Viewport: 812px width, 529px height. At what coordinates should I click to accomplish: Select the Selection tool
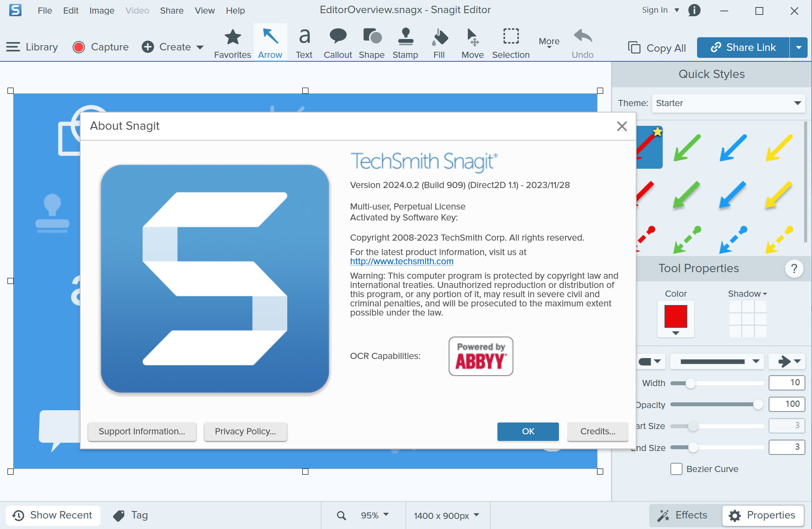[x=511, y=43]
